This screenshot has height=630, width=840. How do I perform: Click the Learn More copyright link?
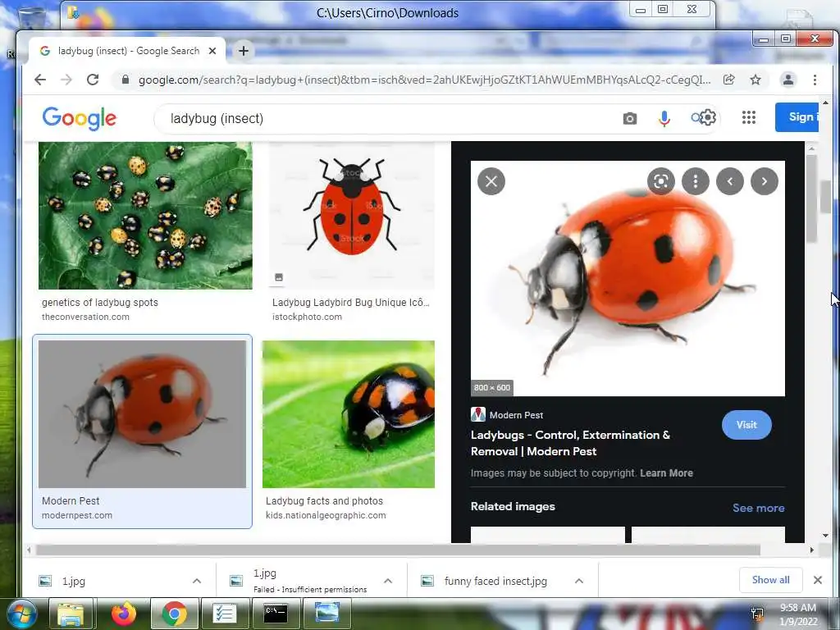point(666,473)
